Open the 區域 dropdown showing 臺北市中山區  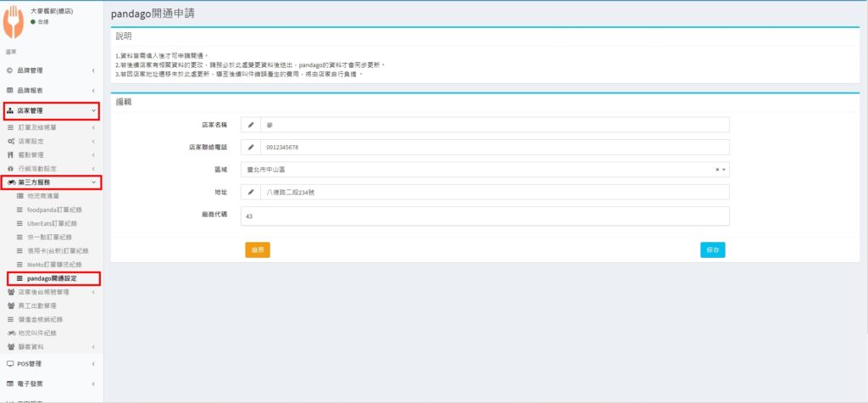point(483,170)
